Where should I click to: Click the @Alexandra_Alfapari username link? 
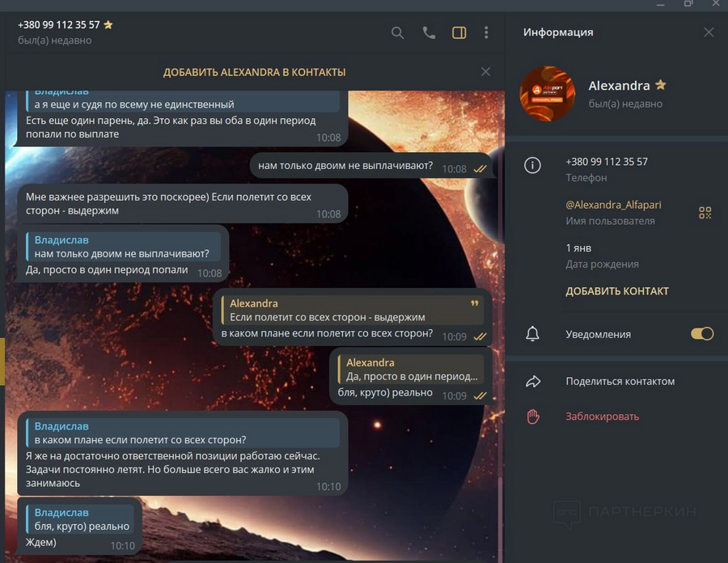point(613,205)
